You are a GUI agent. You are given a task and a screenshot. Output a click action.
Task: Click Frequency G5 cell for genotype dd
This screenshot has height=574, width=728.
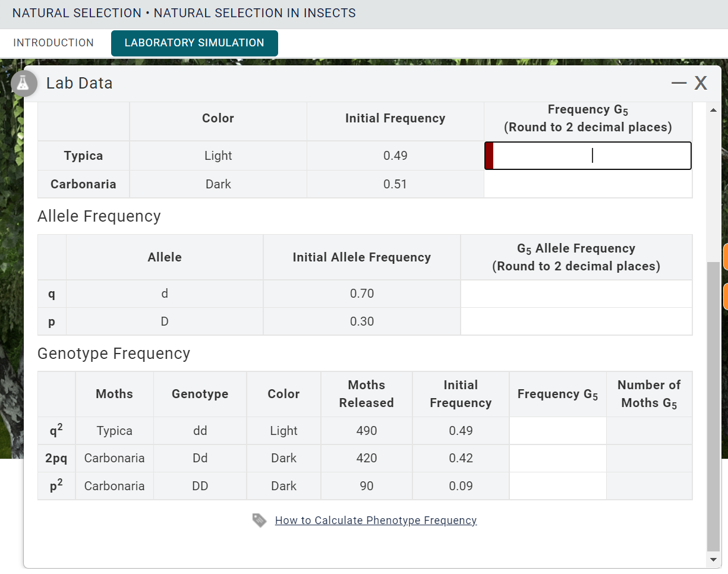tap(557, 431)
